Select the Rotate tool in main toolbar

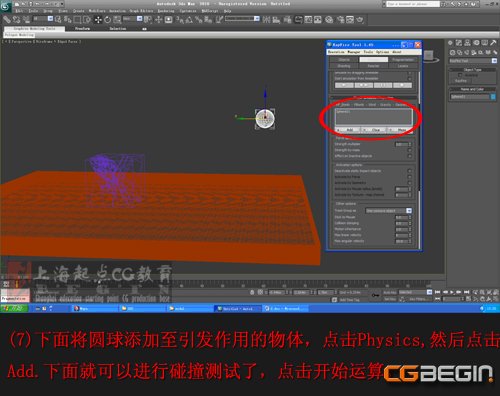click(107, 20)
